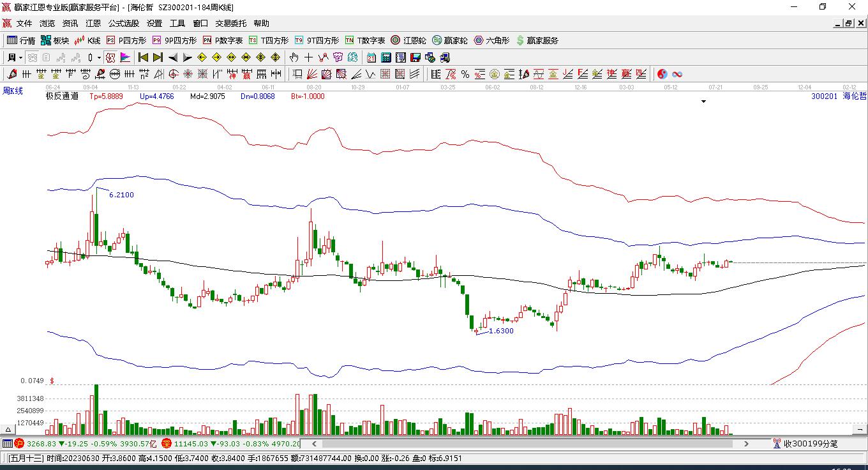Click the small black triangle above chart
The image size is (868, 470).
click(703, 102)
